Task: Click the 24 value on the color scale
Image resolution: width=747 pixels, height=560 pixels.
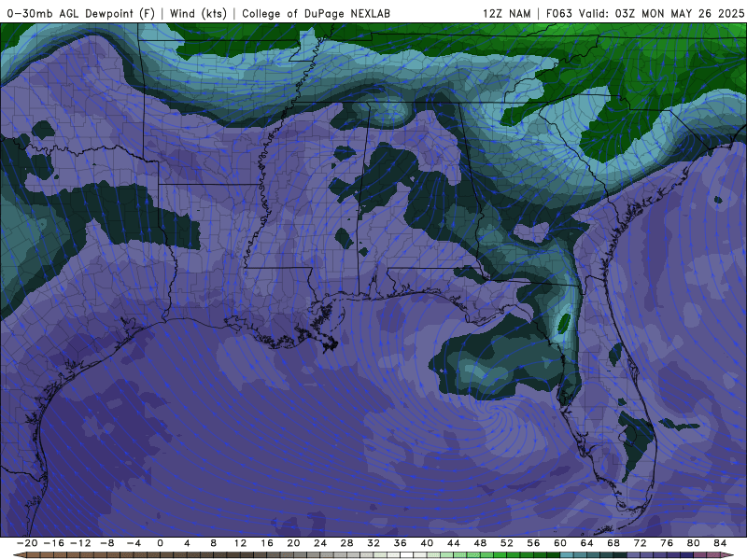Action: (320, 543)
